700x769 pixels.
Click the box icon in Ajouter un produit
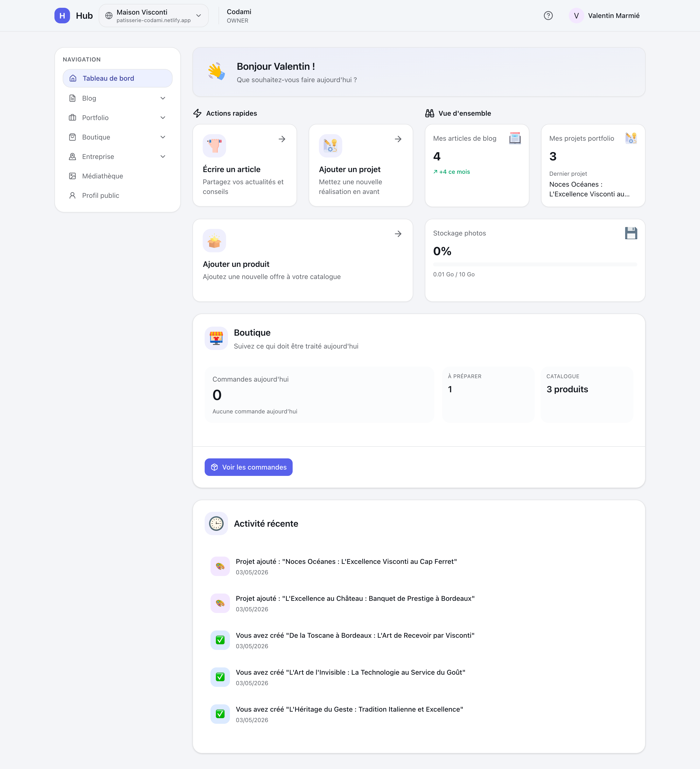click(x=214, y=241)
